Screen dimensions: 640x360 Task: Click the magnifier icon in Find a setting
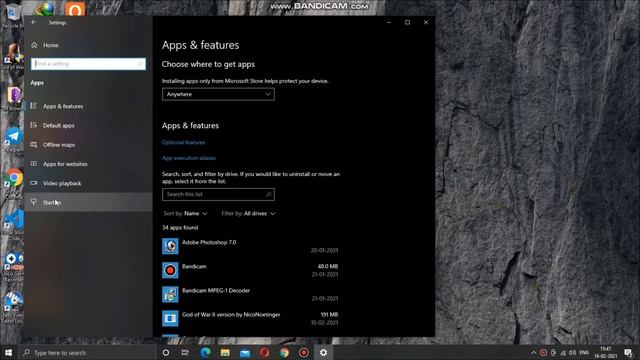pos(140,64)
